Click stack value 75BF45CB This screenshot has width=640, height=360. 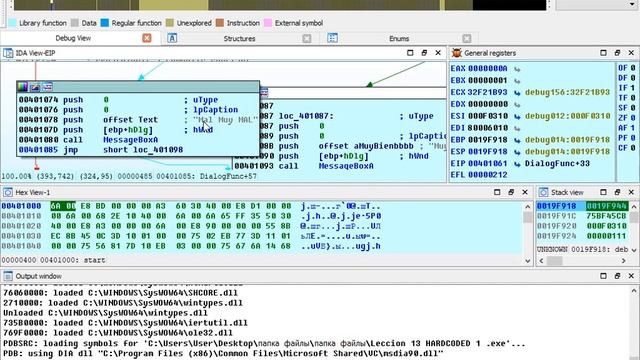[606, 216]
